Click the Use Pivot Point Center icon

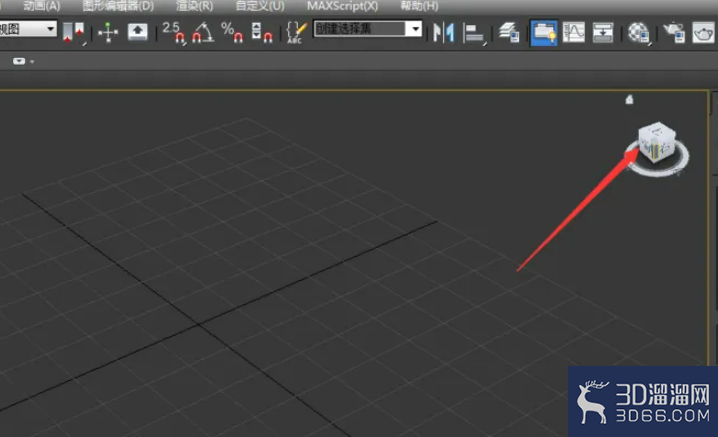click(x=73, y=32)
